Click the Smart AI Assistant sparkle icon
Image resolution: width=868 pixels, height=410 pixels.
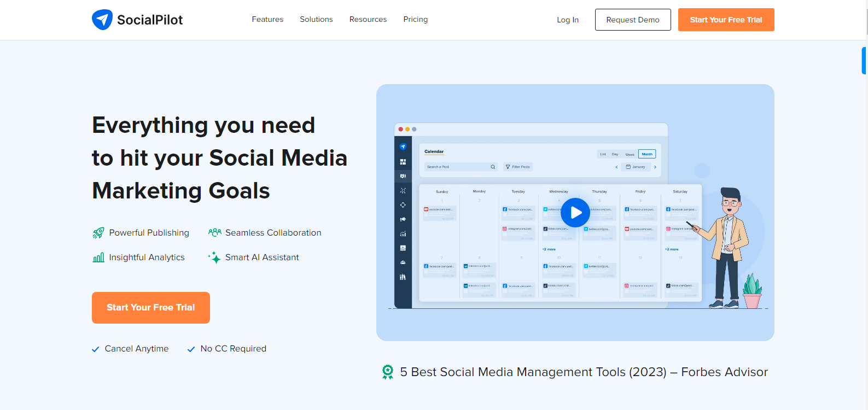(x=214, y=257)
